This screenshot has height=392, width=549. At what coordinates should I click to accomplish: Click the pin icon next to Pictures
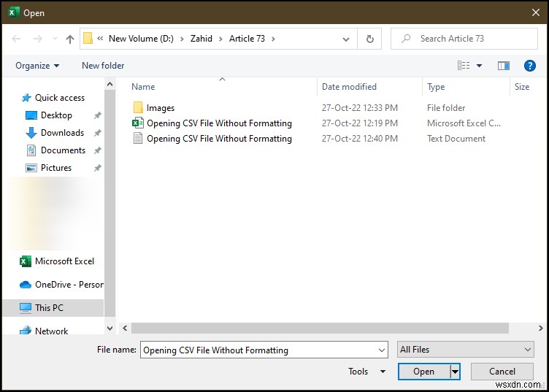tap(98, 168)
